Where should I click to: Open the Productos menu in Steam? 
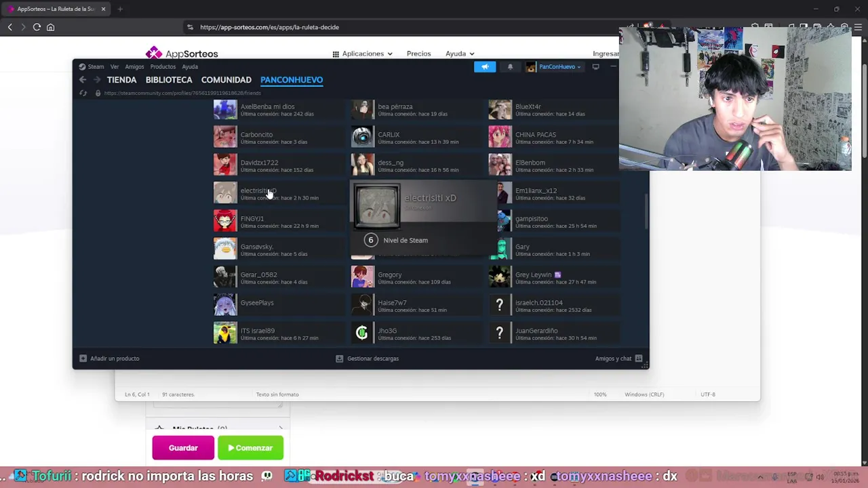pos(163,66)
